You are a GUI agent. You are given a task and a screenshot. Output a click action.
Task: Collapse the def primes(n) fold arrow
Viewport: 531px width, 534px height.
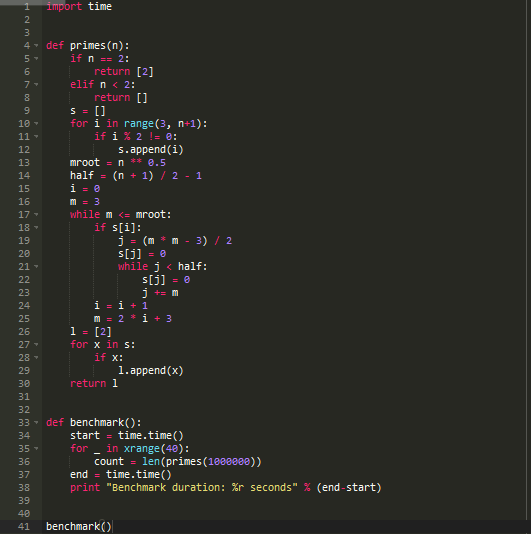pyautogui.click(x=36, y=46)
